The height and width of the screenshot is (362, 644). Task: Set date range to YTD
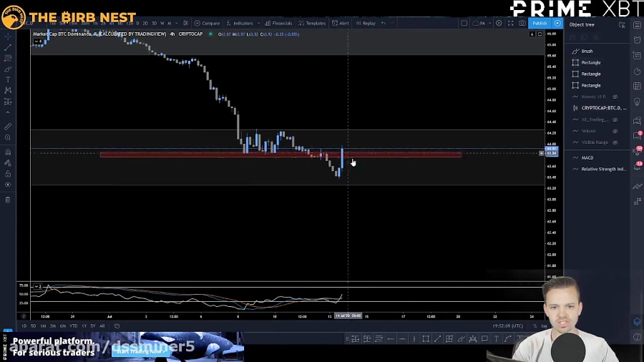(x=74, y=326)
